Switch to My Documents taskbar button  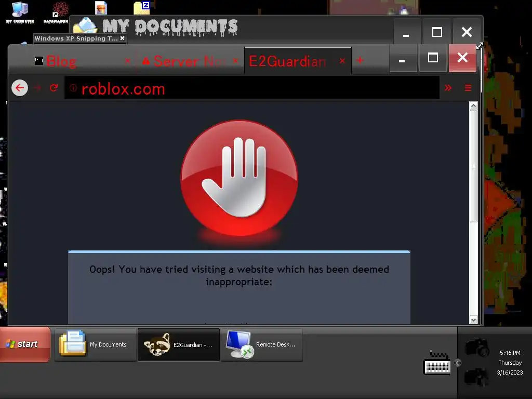tap(96, 344)
